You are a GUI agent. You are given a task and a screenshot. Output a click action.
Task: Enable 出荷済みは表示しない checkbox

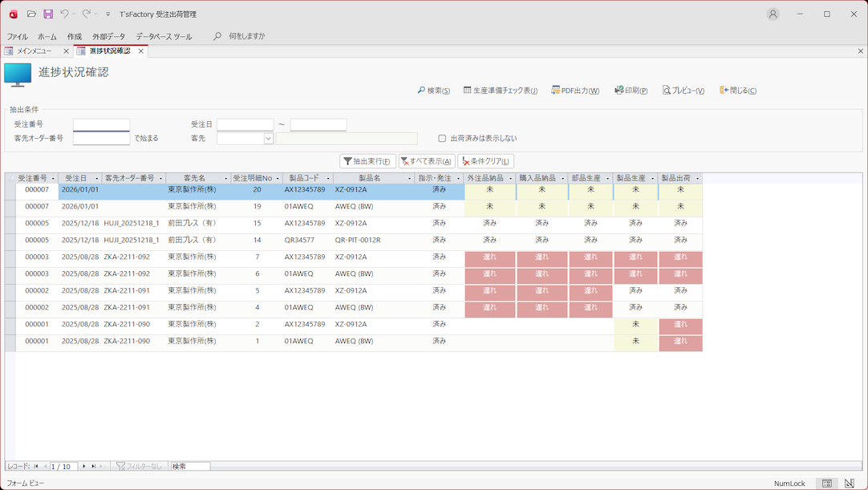pos(442,138)
